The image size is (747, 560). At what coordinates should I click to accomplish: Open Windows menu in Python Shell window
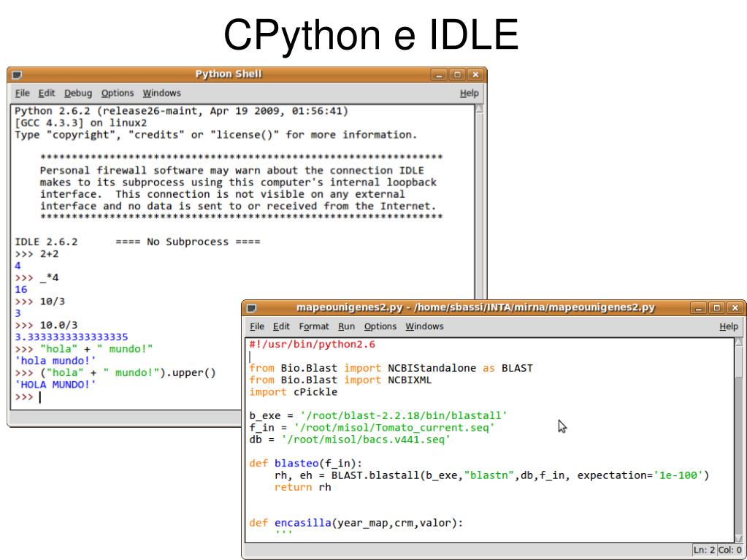[x=161, y=93]
